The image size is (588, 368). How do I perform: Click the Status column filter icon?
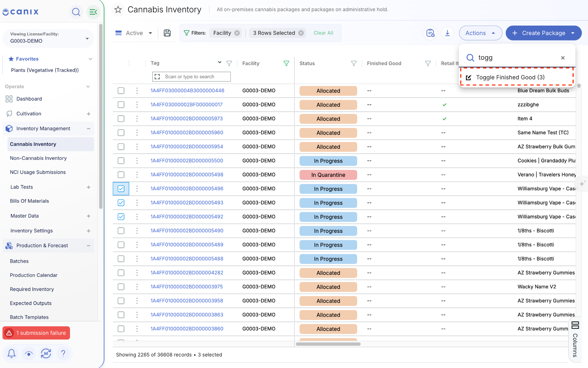(x=354, y=63)
